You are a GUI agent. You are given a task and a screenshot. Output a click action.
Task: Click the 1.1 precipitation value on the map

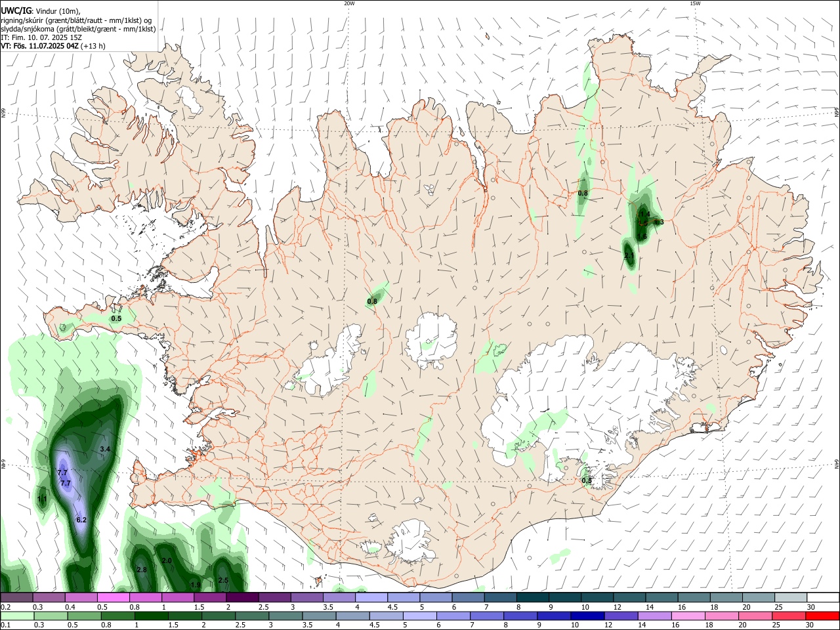coord(42,499)
